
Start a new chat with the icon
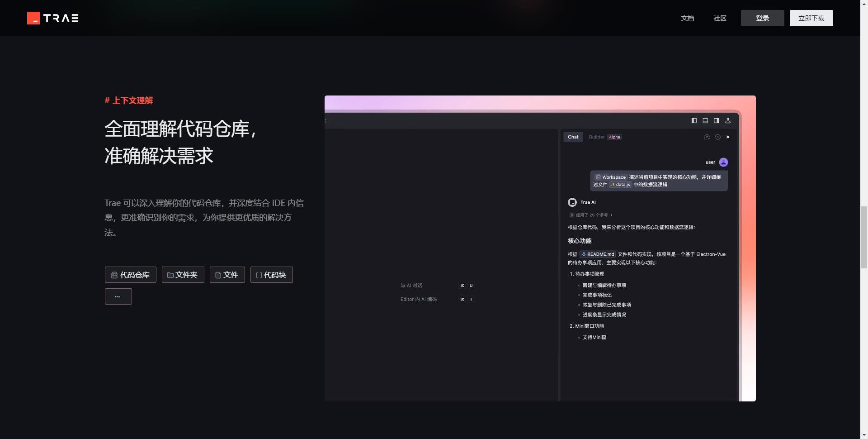[707, 137]
